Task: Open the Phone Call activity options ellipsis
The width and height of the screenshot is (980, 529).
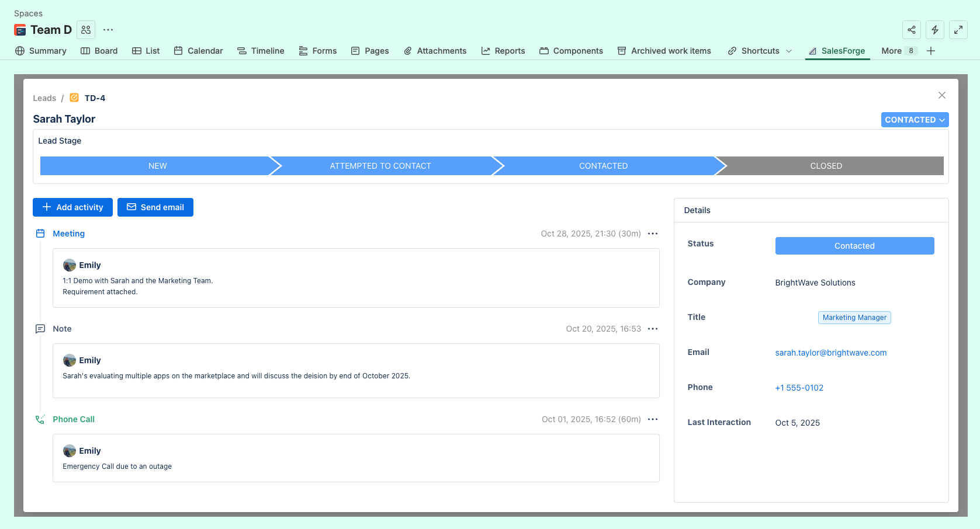Action: pos(653,419)
